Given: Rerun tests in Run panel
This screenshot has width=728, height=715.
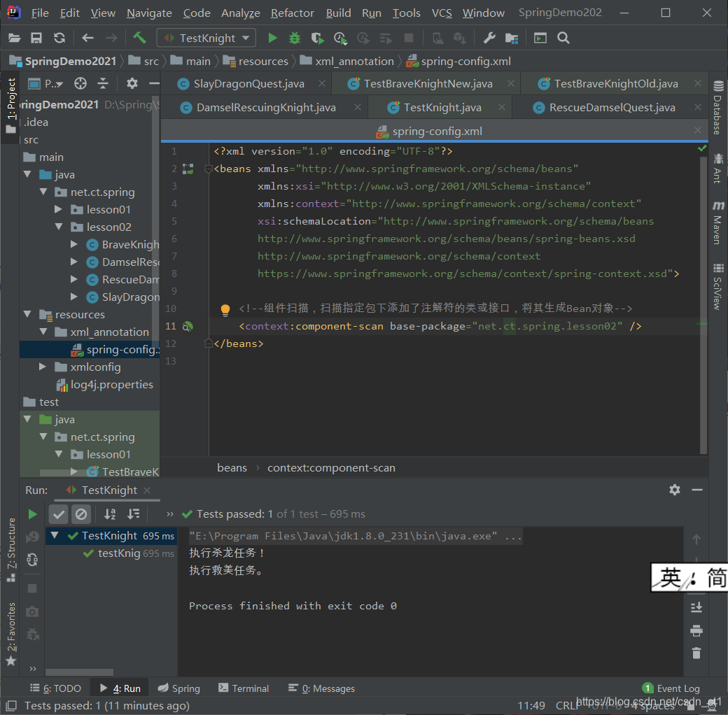Looking at the screenshot, I should tap(32, 514).
